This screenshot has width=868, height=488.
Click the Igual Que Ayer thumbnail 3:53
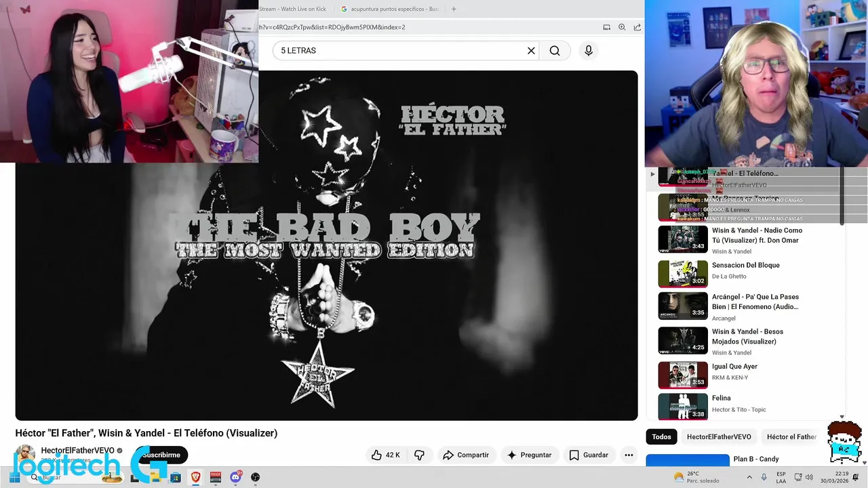(x=683, y=375)
